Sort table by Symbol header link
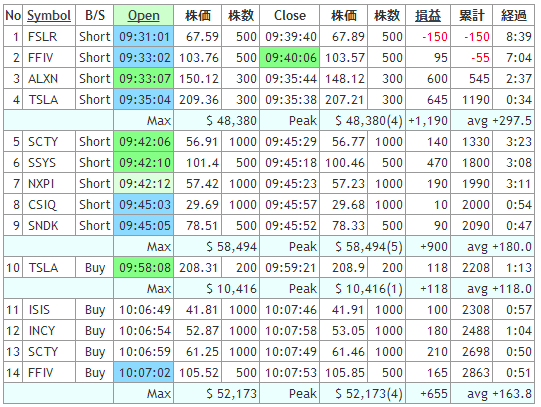Image resolution: width=541 pixels, height=407 pixels. coord(49,16)
